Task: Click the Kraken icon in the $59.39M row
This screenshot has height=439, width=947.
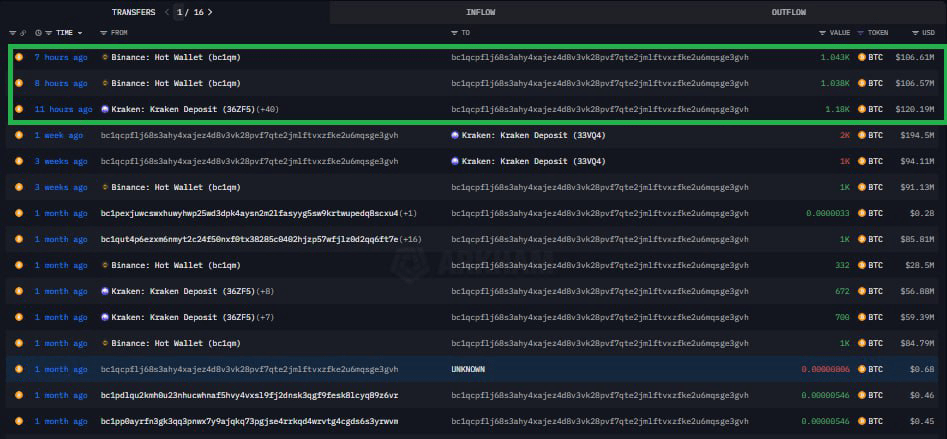Action: tap(106, 317)
